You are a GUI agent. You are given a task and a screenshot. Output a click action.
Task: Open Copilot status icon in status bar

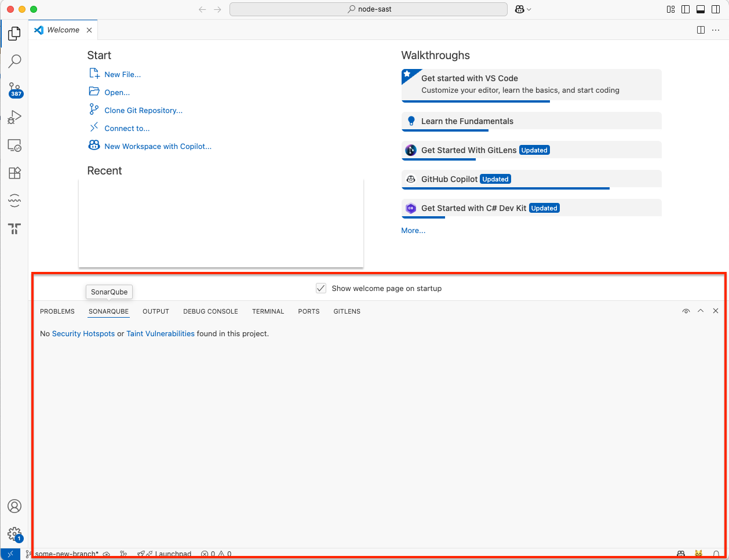[681, 554]
